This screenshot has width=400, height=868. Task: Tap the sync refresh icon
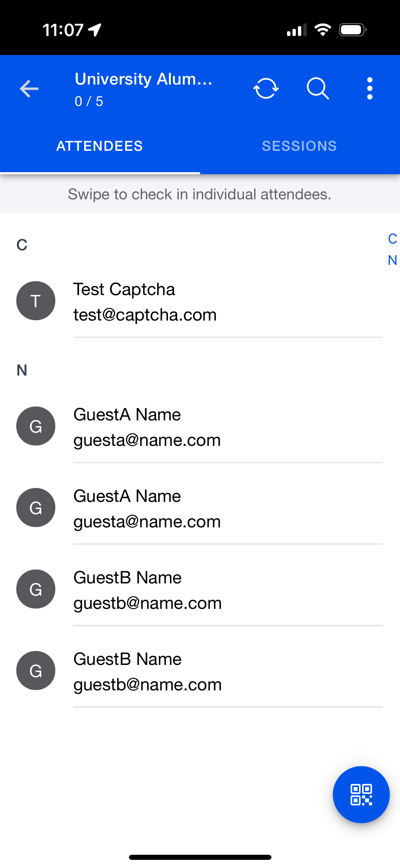pos(266,89)
